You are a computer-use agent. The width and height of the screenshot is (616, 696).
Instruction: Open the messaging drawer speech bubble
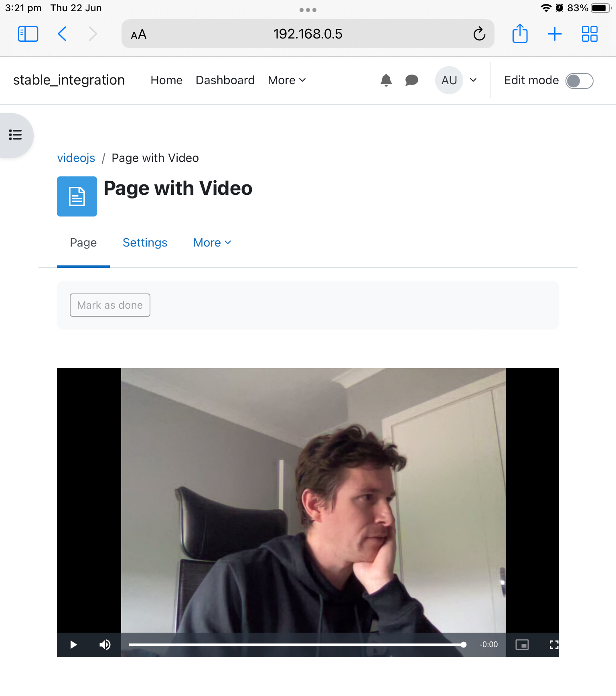click(411, 80)
